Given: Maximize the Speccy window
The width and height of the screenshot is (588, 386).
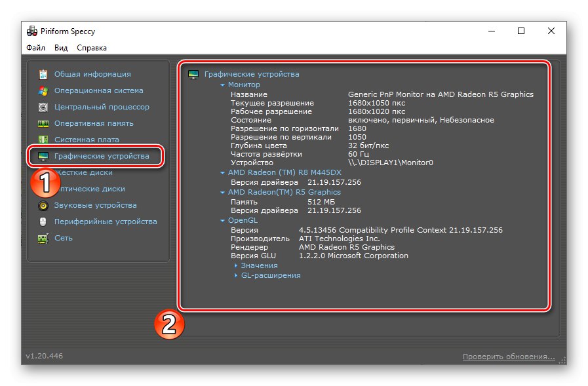Looking at the screenshot, I should [521, 31].
